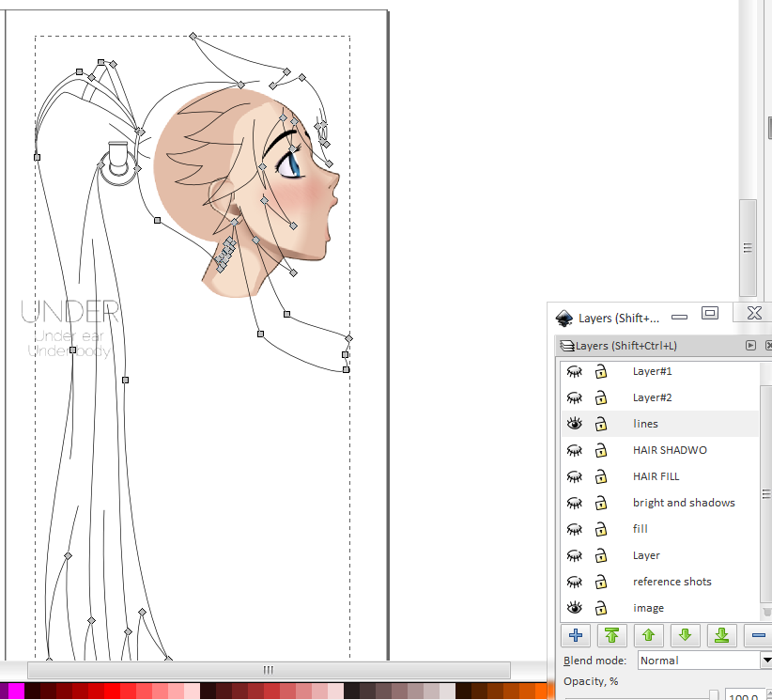Select the bright and shadows layer

pos(683,503)
